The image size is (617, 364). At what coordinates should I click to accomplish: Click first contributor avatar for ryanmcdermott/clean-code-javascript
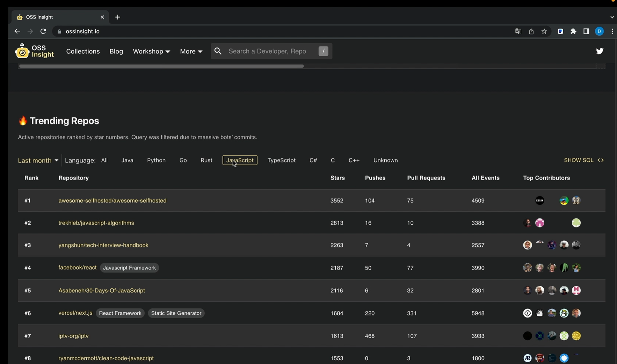point(528,358)
